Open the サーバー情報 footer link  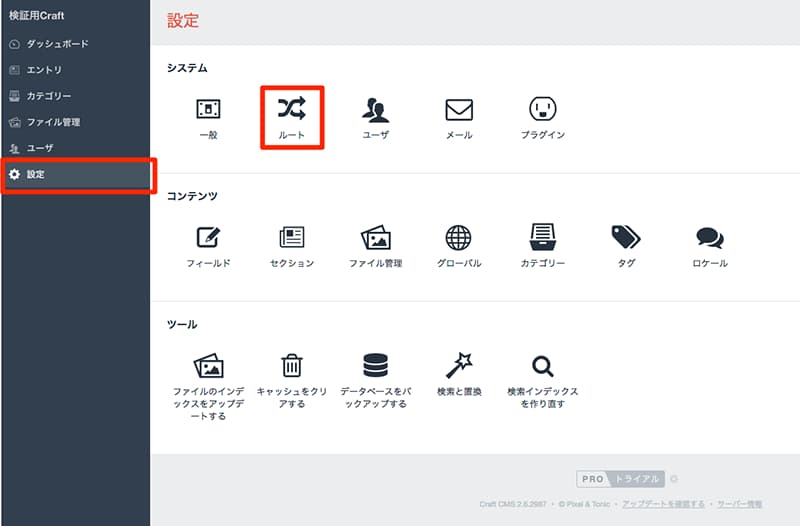click(739, 504)
